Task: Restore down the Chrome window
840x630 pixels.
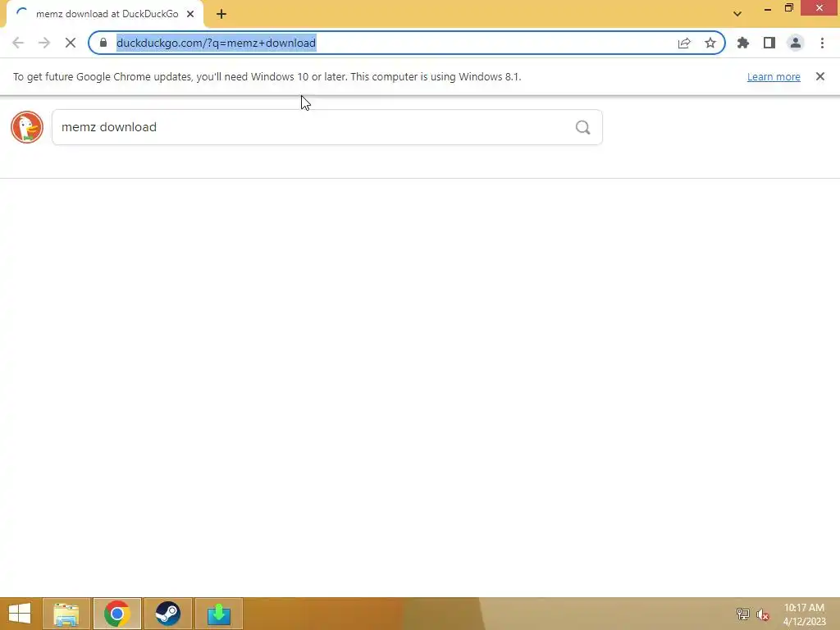Action: click(789, 8)
